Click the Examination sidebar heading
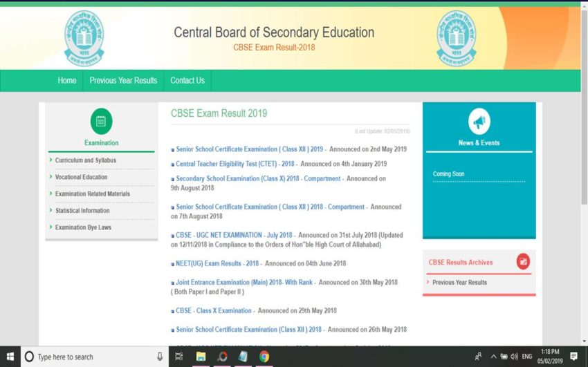The height and width of the screenshot is (367, 588). pos(101,142)
